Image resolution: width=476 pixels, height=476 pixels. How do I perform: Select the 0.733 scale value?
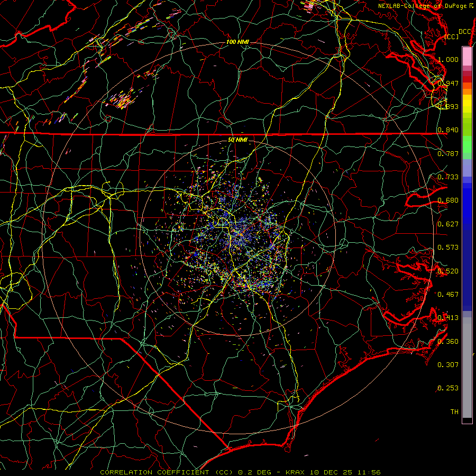click(448, 177)
